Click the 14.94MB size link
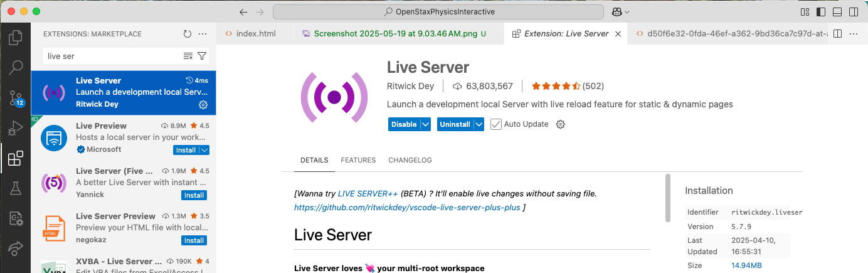 [x=746, y=265]
